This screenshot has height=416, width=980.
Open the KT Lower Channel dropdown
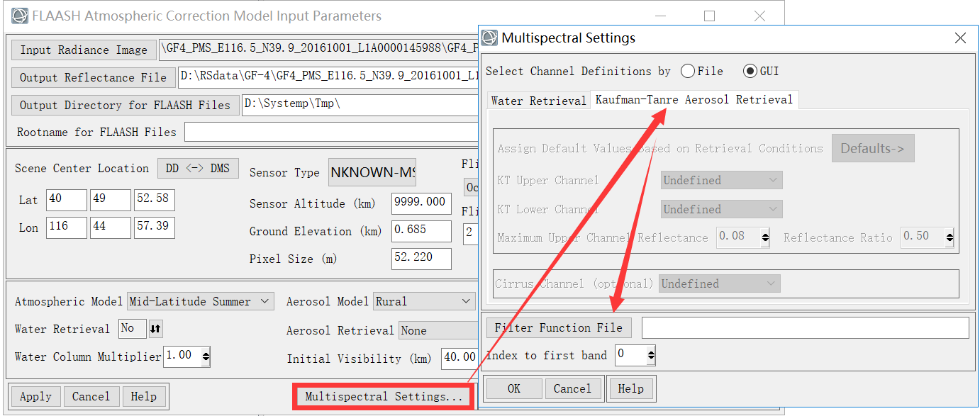tap(721, 209)
